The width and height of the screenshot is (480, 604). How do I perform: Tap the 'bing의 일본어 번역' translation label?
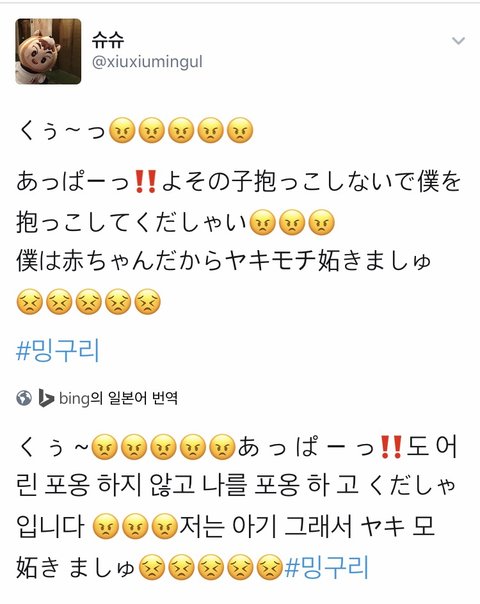118,398
